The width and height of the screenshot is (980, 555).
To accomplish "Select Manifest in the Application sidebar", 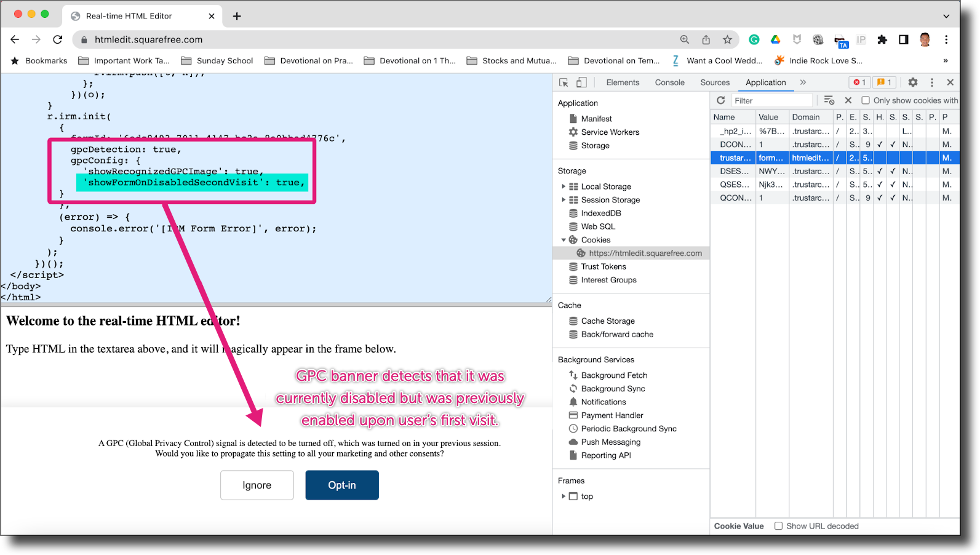I will (596, 119).
